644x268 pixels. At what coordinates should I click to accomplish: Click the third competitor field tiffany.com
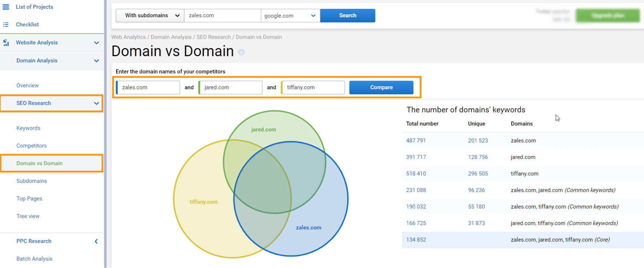(x=313, y=87)
